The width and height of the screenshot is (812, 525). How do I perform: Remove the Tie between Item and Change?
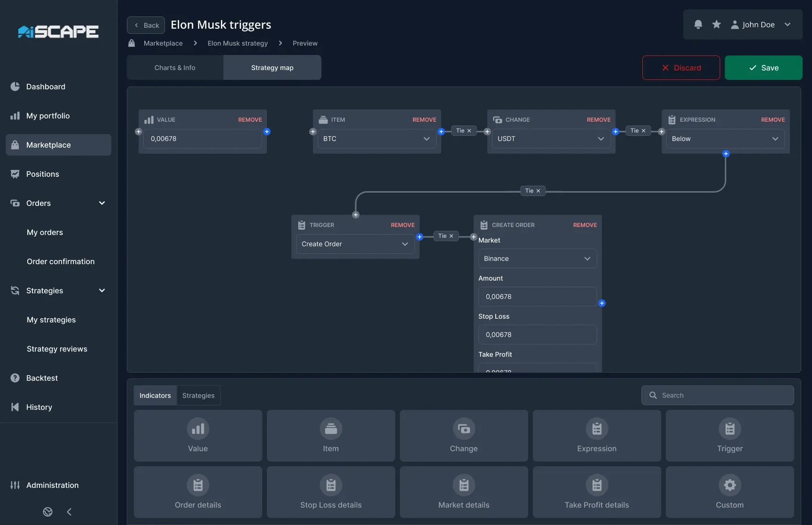point(469,131)
